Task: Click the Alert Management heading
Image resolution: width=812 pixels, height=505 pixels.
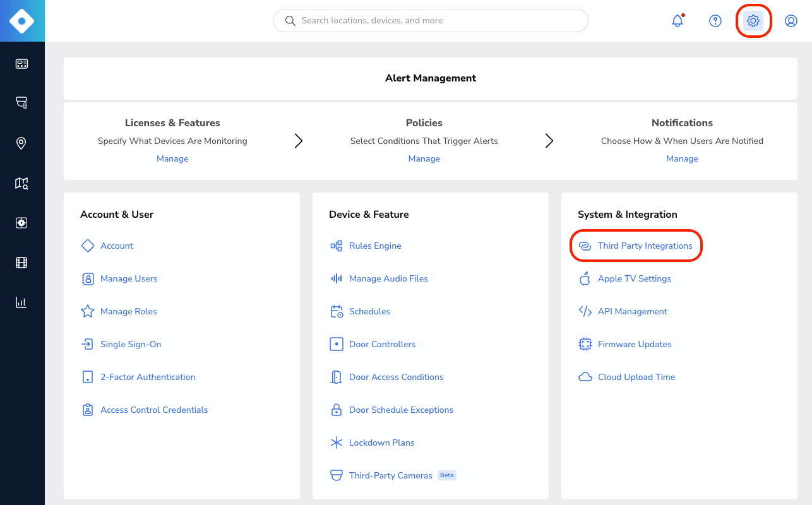Action: [431, 78]
